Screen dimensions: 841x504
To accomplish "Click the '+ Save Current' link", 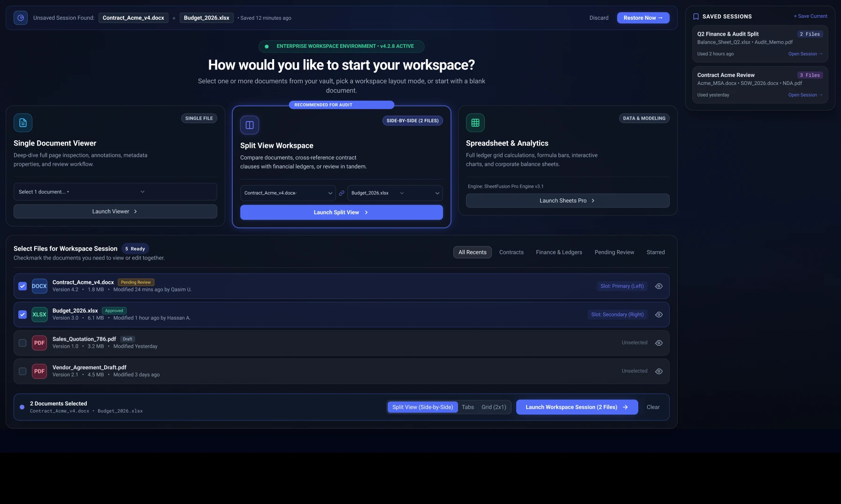I will tap(810, 16).
